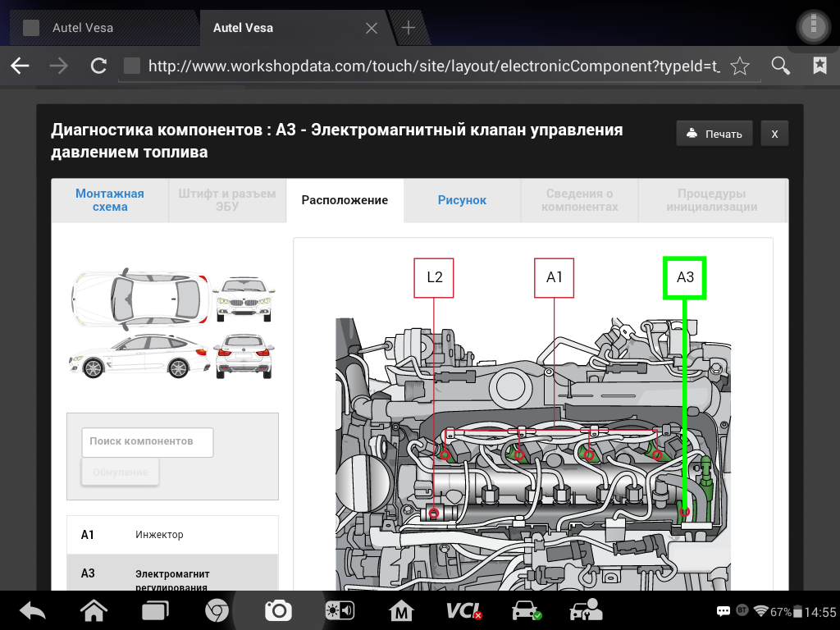Select the top view car thumbnail
Screen dimensions: 840x630
coord(139,299)
